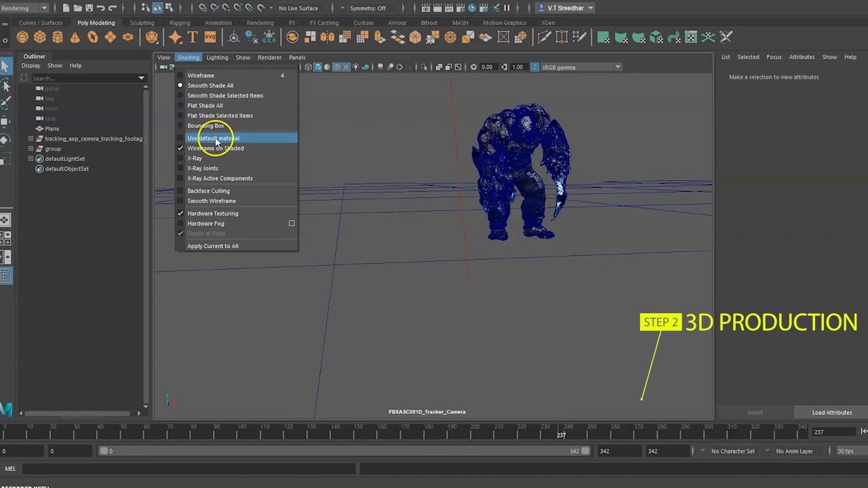
Task: Add 3D type with the Poly Text tool
Action: [193, 37]
